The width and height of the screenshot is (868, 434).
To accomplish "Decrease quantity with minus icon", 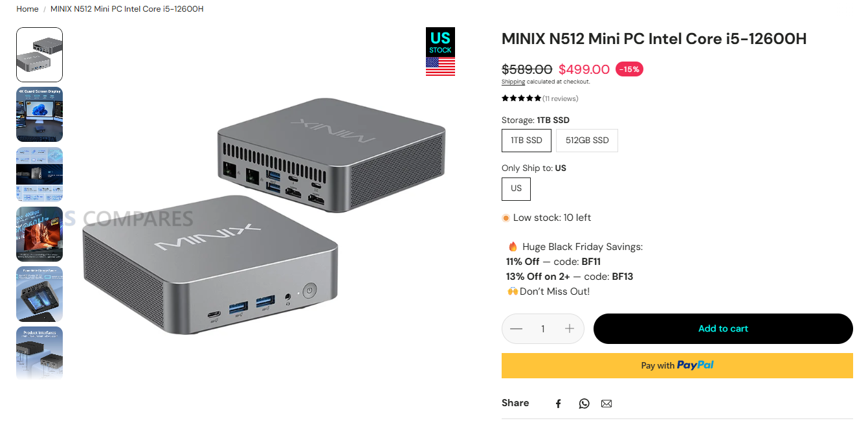I will point(516,328).
